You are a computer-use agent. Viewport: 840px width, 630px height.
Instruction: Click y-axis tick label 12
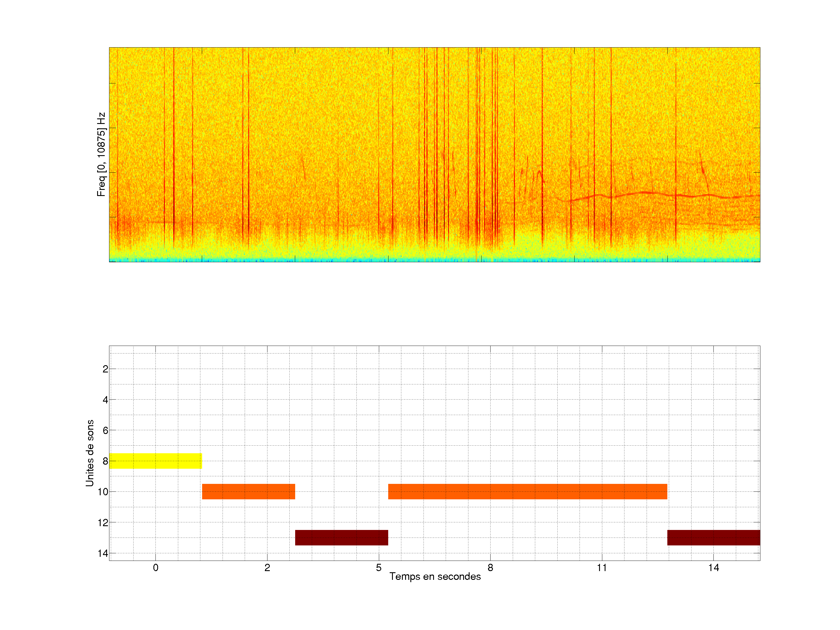(103, 523)
